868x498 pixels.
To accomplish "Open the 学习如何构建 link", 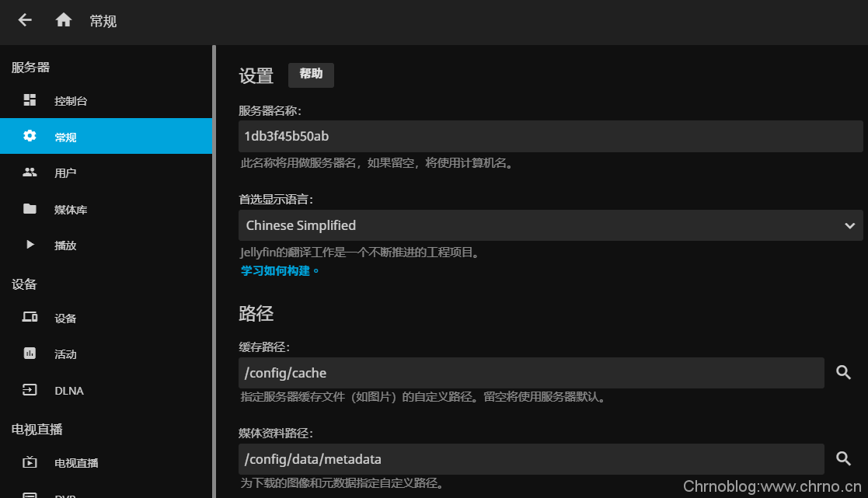I will coord(280,271).
